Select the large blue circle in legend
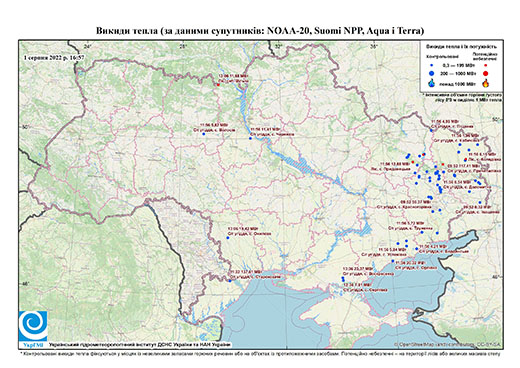The image size is (520, 368). pos(432,73)
